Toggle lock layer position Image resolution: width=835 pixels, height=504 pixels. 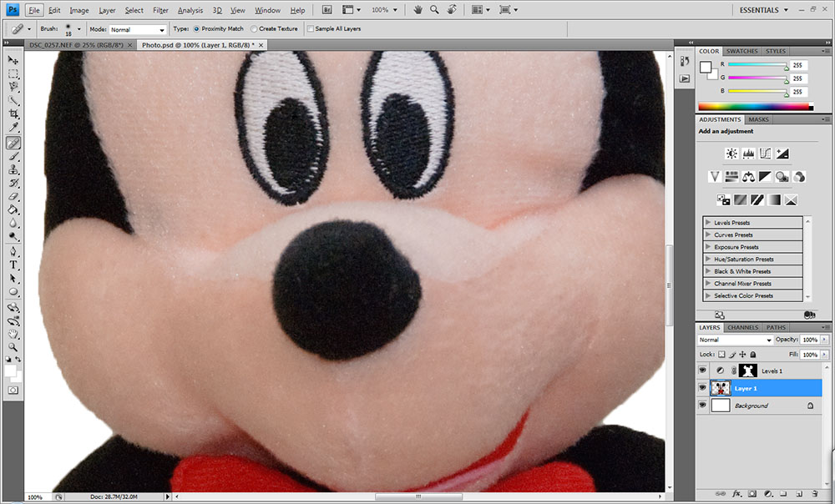[742, 355]
